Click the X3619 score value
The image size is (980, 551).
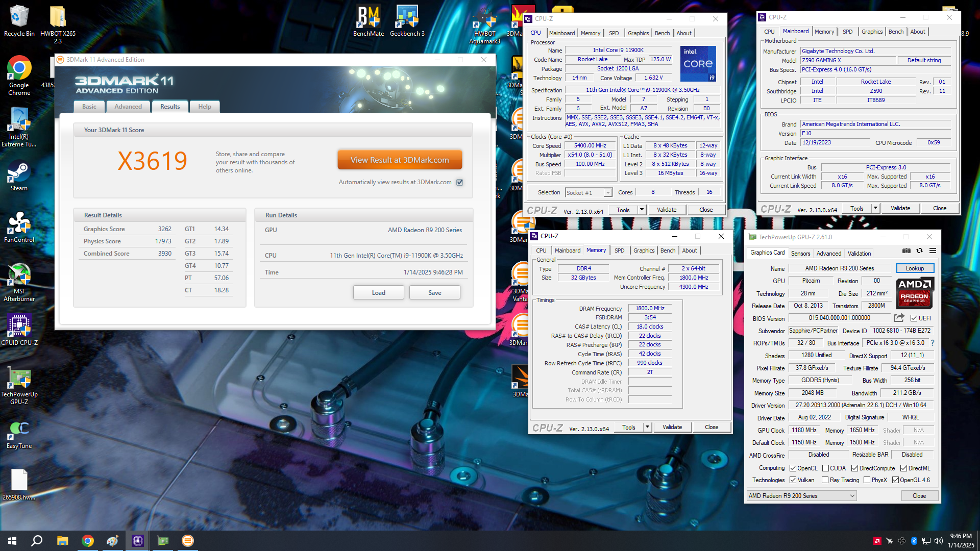(153, 161)
